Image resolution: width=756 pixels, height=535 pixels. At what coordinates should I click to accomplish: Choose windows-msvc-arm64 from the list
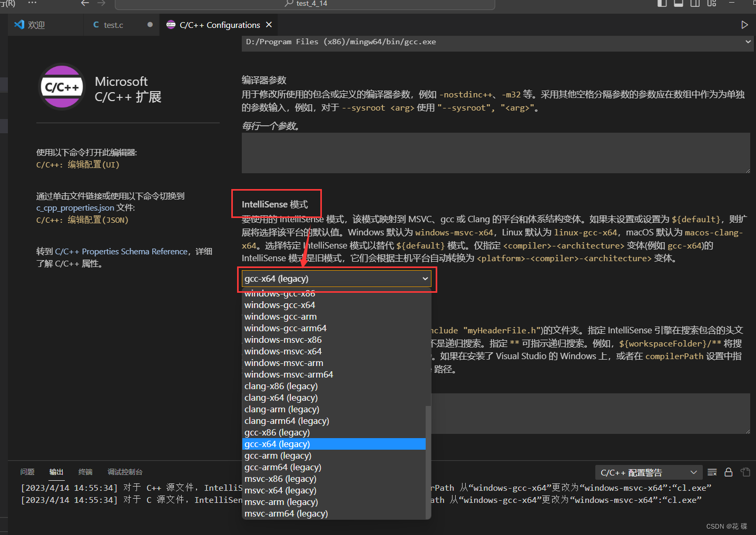pyautogui.click(x=333, y=374)
